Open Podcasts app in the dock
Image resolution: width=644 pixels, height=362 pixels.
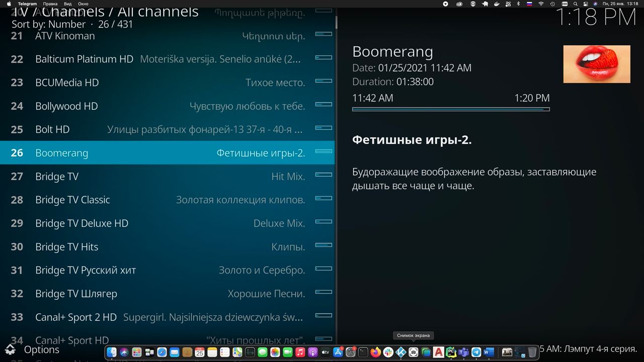click(x=312, y=352)
